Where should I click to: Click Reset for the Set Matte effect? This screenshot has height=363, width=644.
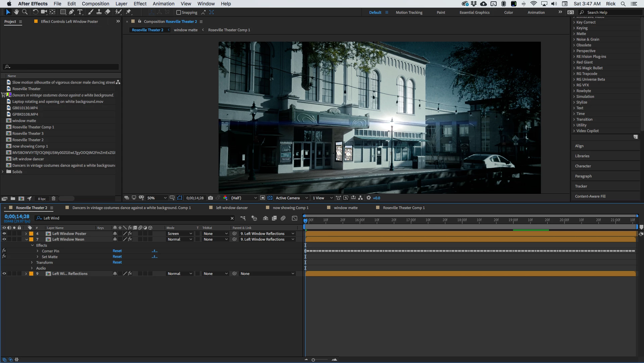117,257
